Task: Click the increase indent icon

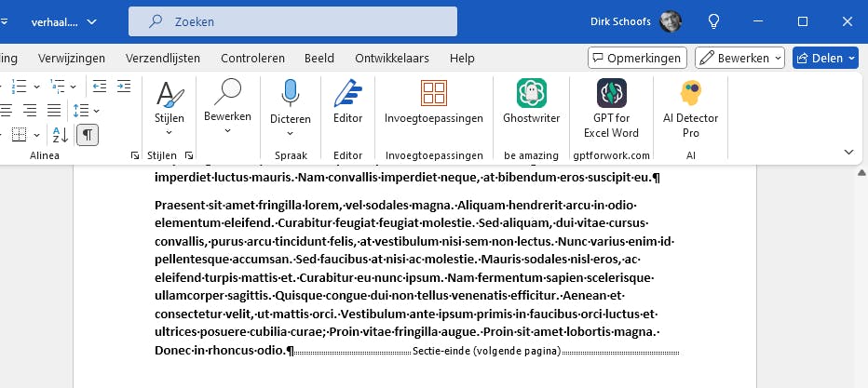Action: [x=123, y=87]
